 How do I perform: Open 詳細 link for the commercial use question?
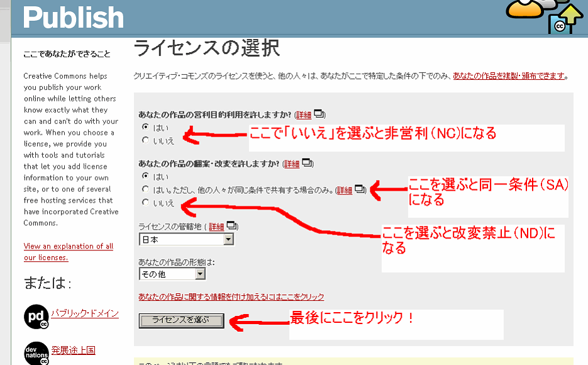click(x=303, y=115)
